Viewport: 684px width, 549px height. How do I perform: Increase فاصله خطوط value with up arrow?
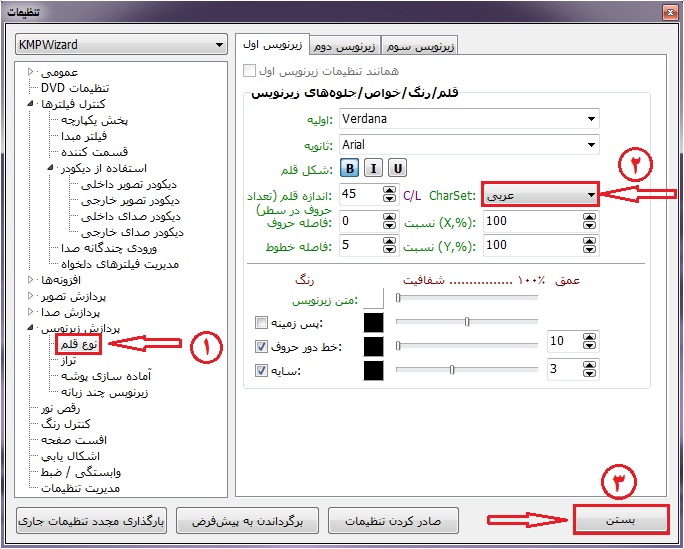click(x=390, y=241)
